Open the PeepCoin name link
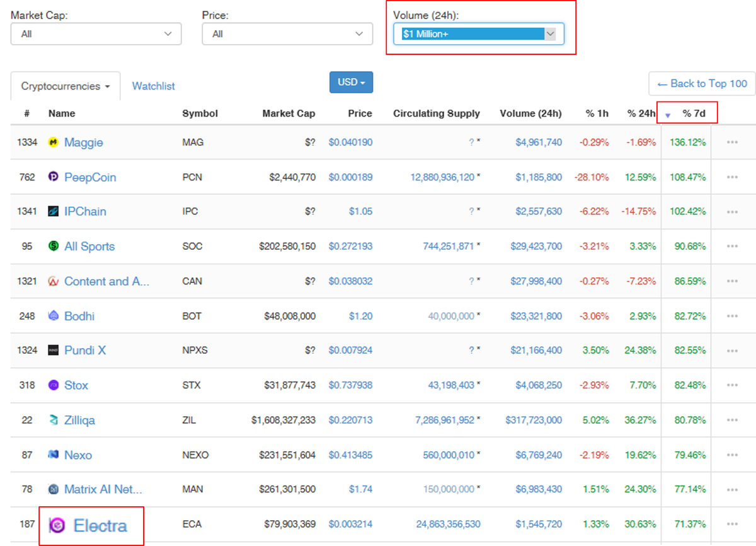 (90, 177)
